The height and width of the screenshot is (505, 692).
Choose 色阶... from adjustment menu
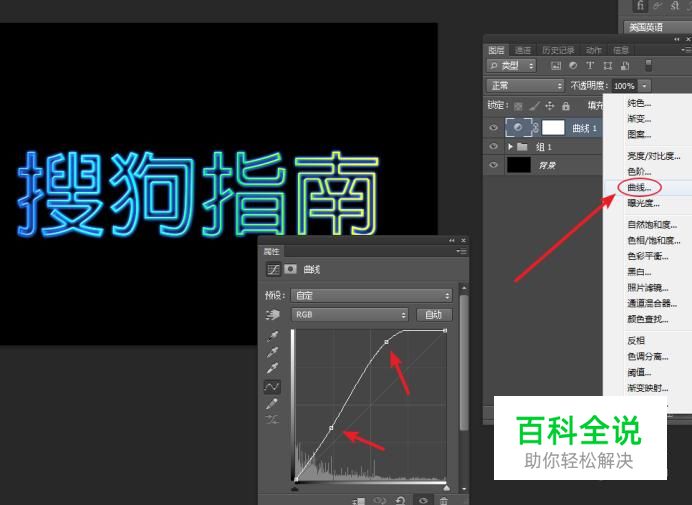coord(639,172)
